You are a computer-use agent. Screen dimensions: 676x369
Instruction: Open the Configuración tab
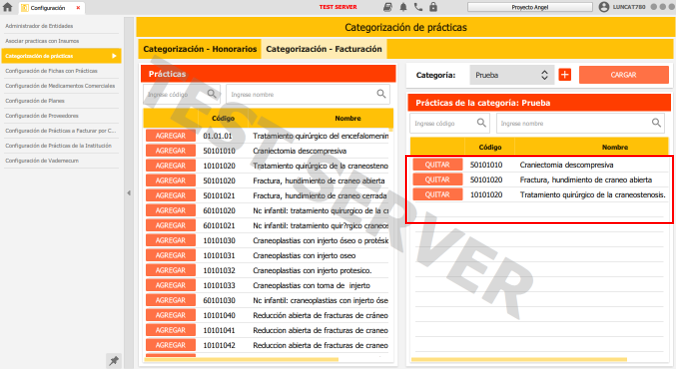point(47,8)
